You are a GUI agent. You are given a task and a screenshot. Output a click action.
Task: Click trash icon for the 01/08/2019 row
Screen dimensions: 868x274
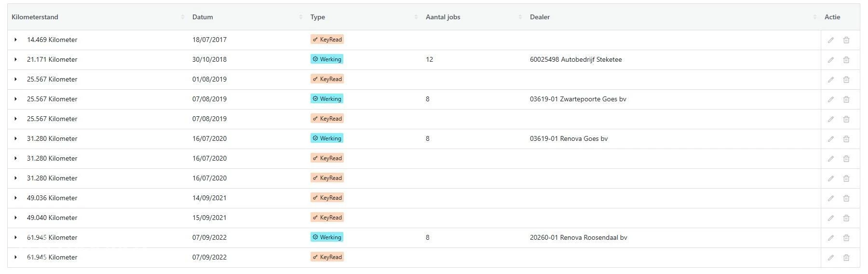click(x=846, y=80)
